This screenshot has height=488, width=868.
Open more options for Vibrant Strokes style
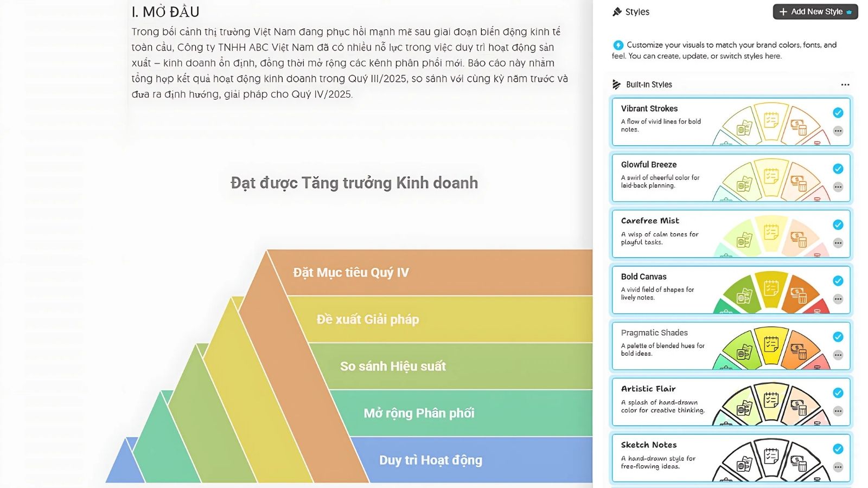[x=838, y=131]
